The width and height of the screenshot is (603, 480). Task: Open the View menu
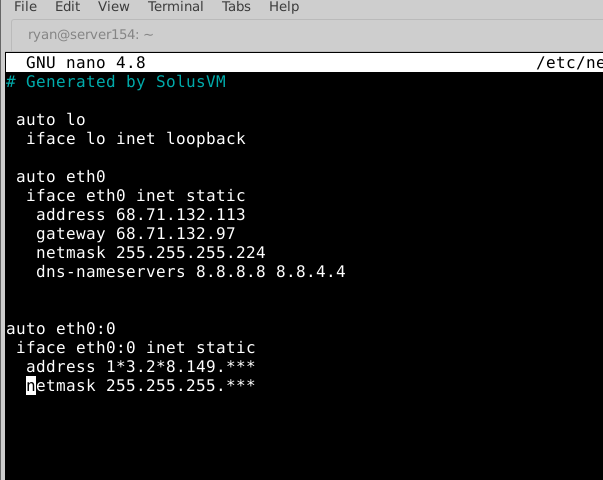(114, 7)
